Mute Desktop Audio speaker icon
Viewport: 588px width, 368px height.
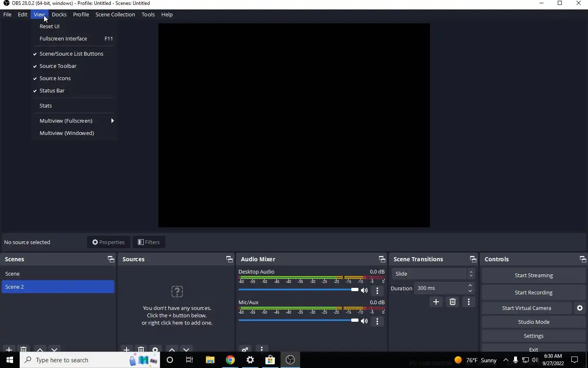pyautogui.click(x=364, y=290)
